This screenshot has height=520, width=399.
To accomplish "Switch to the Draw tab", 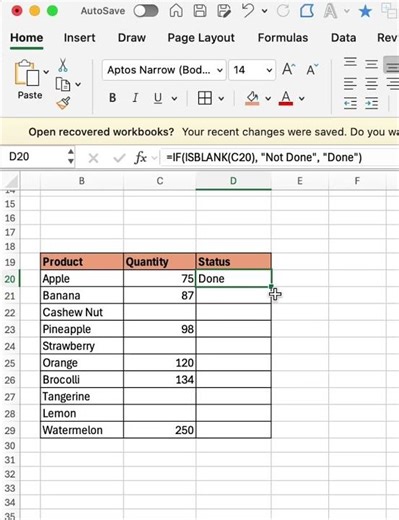I will (x=132, y=38).
